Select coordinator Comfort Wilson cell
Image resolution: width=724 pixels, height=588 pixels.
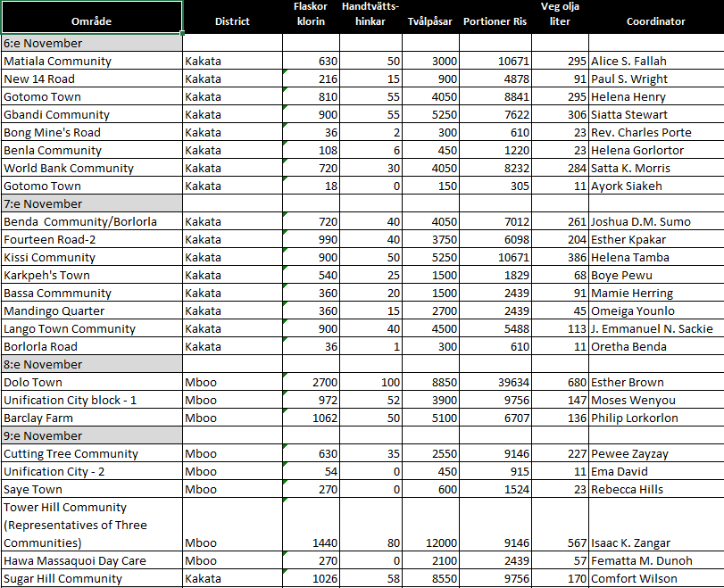655,578
